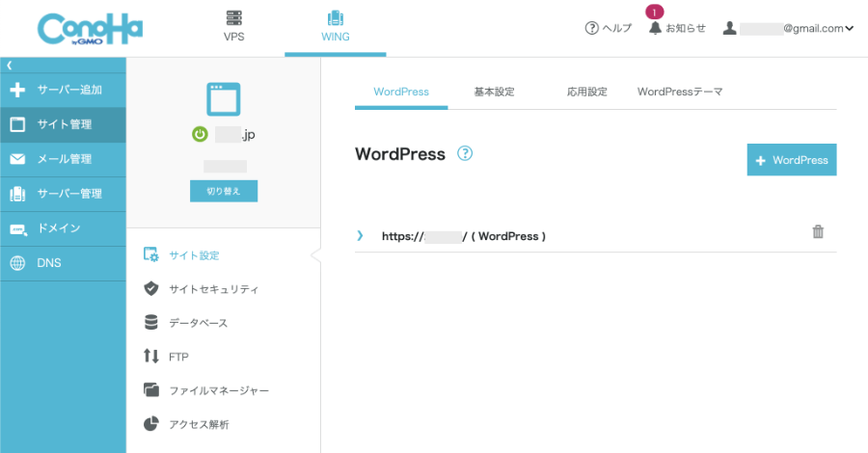Delete the WordPress install with trash icon
The width and height of the screenshot is (868, 453).
(x=818, y=231)
